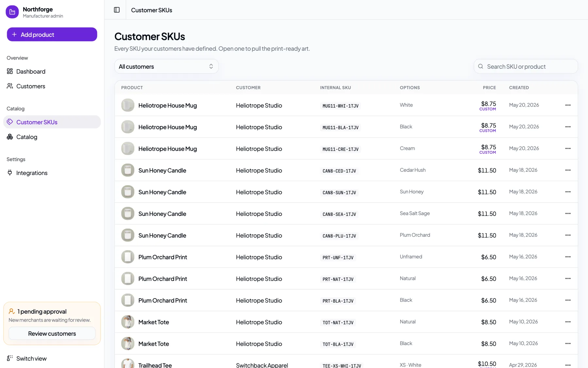The image size is (588, 368).
Task: Open row actions for TOT-NAT-1TJV
Action: pos(568,322)
